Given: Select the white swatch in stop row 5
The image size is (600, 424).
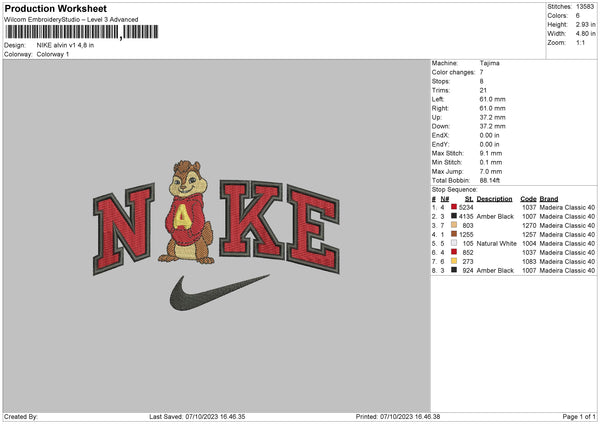Looking at the screenshot, I should [454, 243].
